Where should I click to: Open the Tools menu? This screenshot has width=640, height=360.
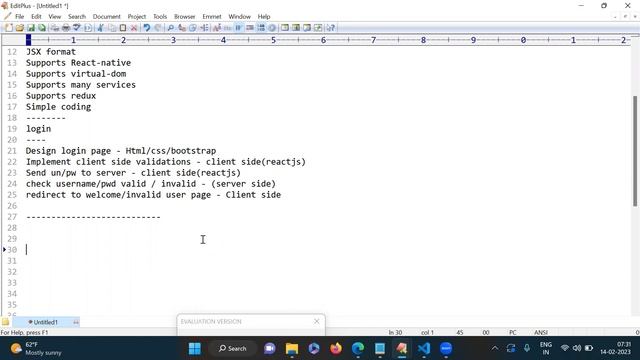[160, 17]
